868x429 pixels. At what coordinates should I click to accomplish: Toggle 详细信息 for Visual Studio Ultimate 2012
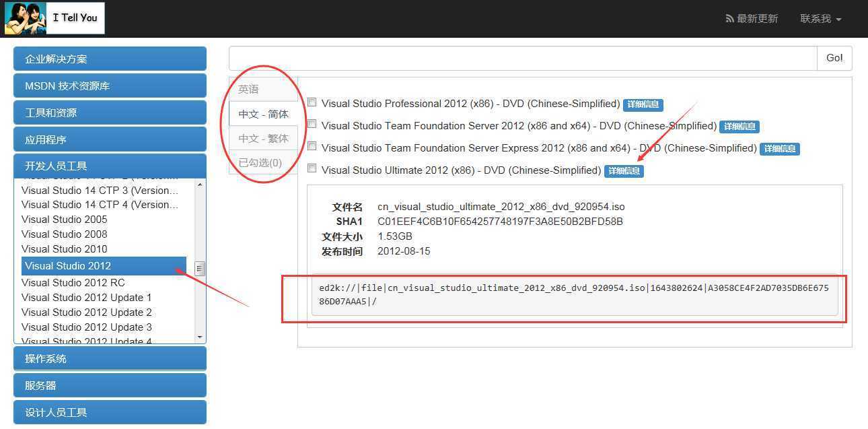tap(624, 171)
